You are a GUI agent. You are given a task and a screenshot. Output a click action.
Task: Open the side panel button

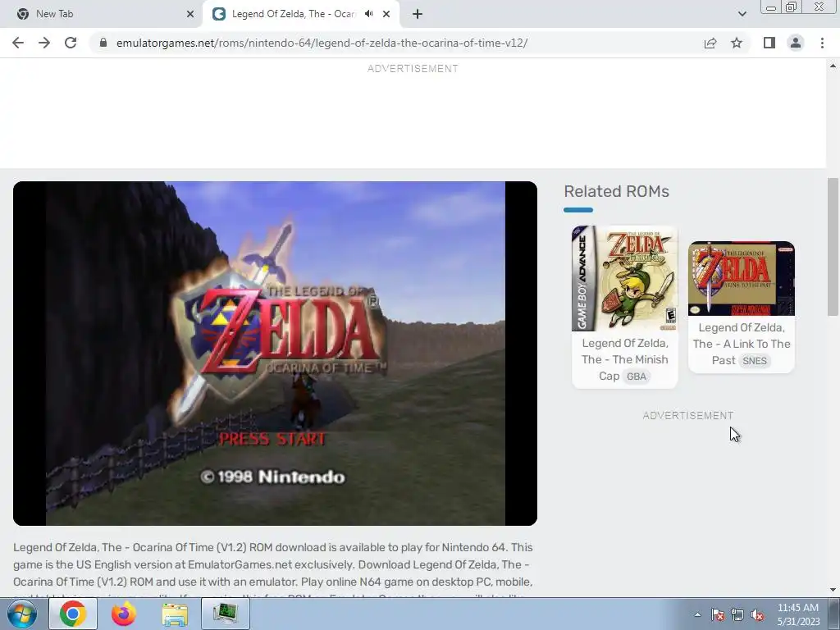tap(769, 43)
